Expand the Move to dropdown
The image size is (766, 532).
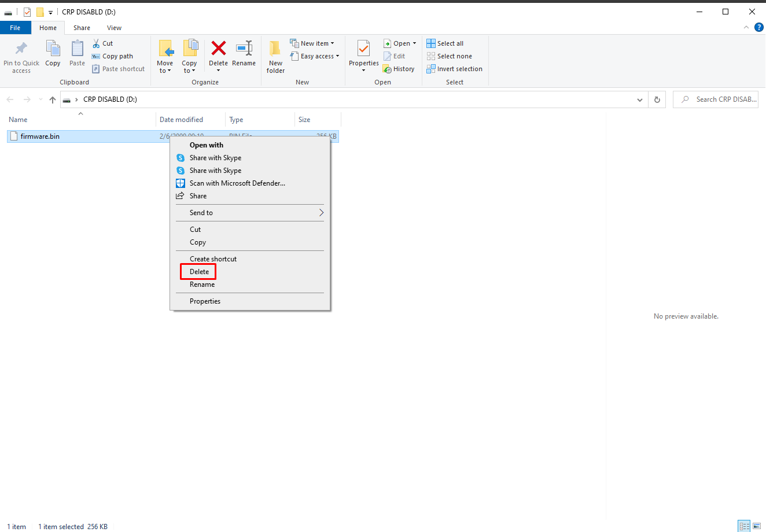pos(165,71)
